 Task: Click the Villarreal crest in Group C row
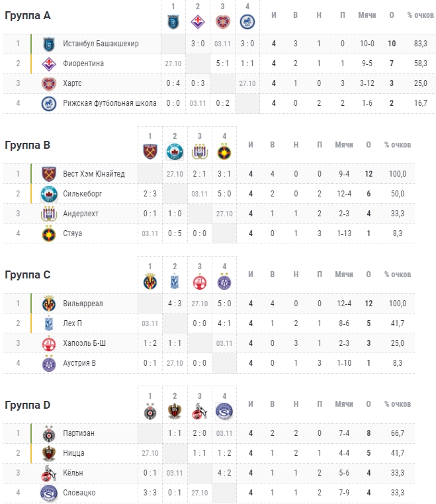click(49, 304)
